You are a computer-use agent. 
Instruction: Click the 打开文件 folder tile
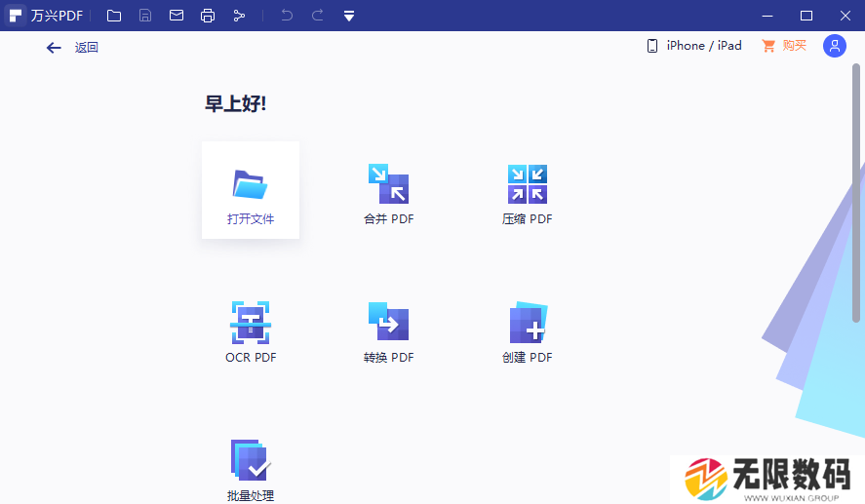tap(251, 190)
